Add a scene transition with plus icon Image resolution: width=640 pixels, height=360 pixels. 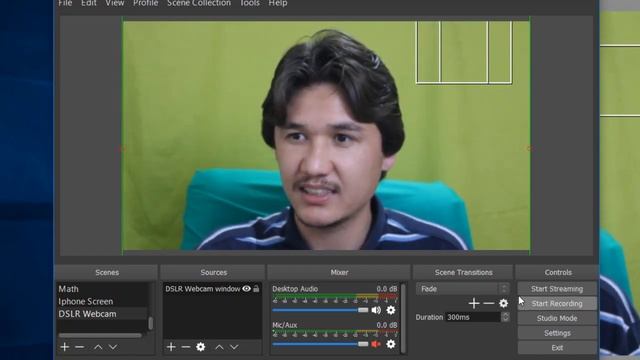474,303
